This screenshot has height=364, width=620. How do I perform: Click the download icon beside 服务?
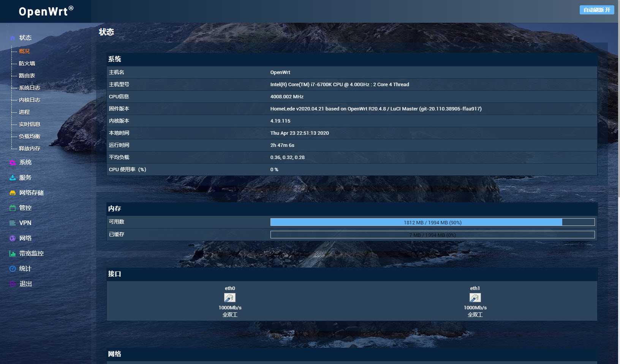13,178
